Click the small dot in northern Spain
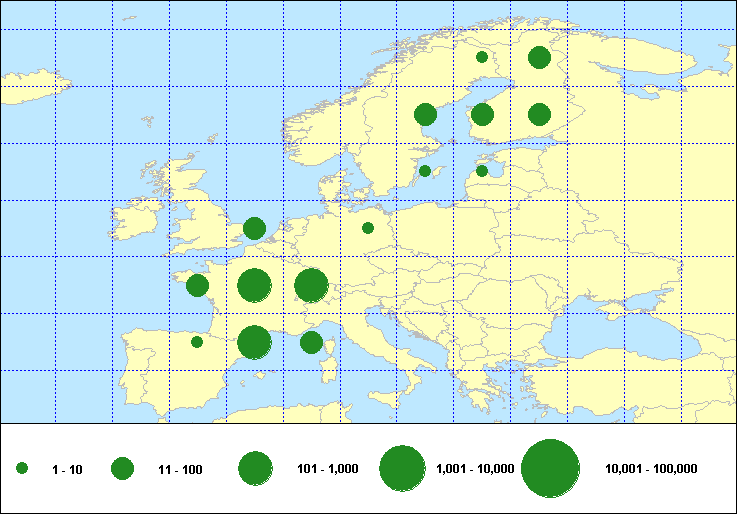The height and width of the screenshot is (514, 737). (x=197, y=342)
